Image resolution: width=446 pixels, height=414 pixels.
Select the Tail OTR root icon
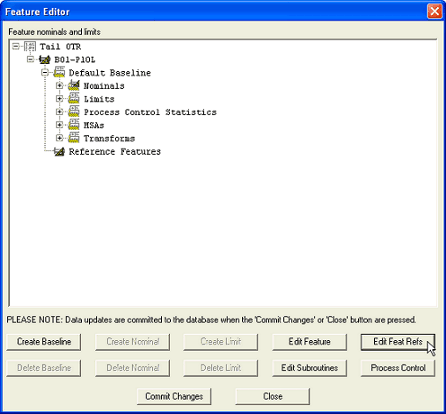tap(30, 46)
